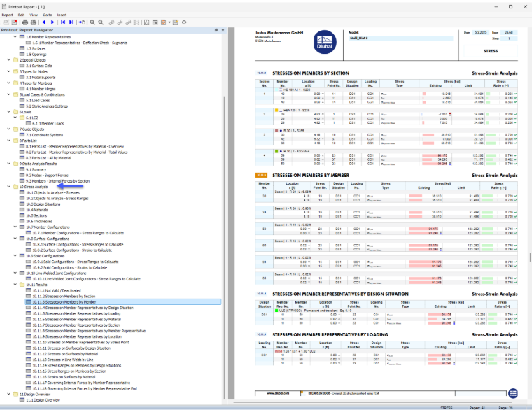Screen dimensions: 532x412
Task: Collapse the 10 Stress Analysis folder
Action: (x=9, y=187)
